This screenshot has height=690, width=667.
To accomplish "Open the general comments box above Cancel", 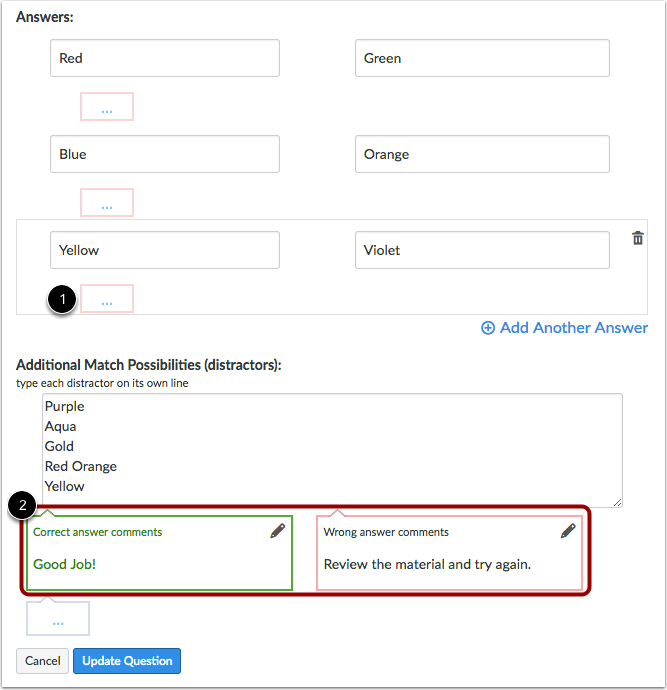I will (x=58, y=618).
